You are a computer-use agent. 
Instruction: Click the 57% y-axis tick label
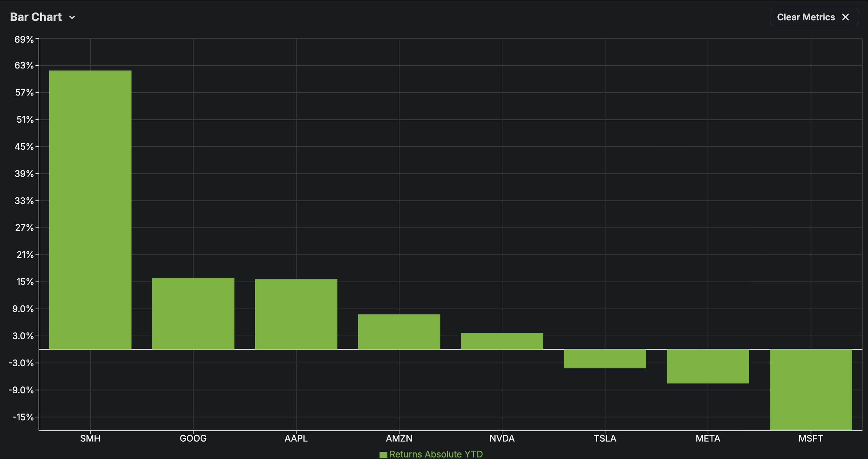pos(24,92)
